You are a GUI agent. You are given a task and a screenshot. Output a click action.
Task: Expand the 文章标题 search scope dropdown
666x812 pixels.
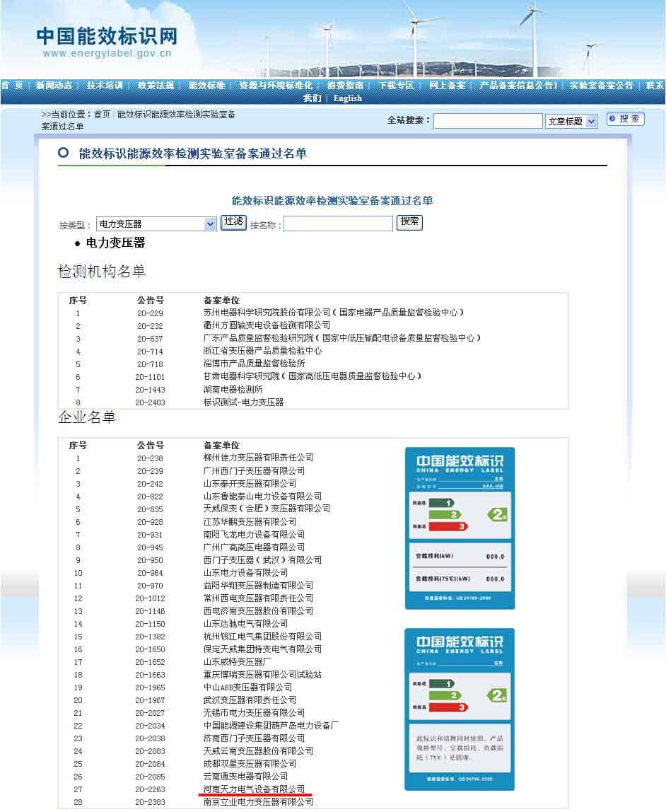click(571, 121)
